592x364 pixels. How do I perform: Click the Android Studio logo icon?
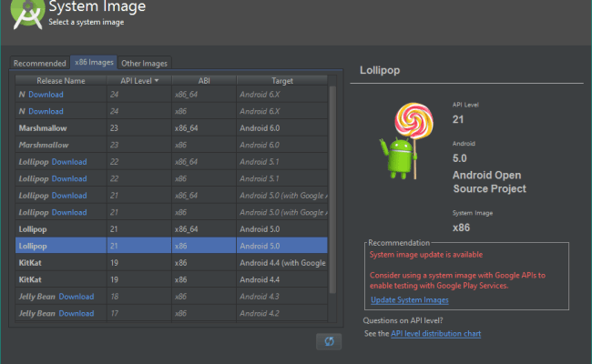[x=27, y=14]
